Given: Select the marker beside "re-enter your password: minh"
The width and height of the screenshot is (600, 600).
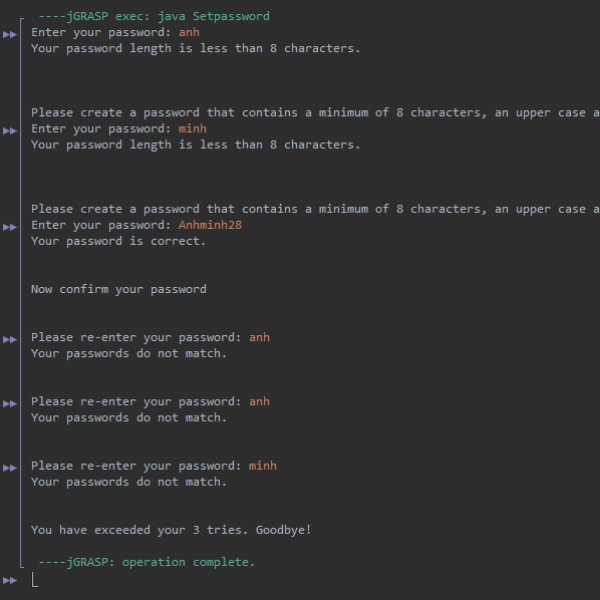Looking at the screenshot, I should [x=10, y=468].
